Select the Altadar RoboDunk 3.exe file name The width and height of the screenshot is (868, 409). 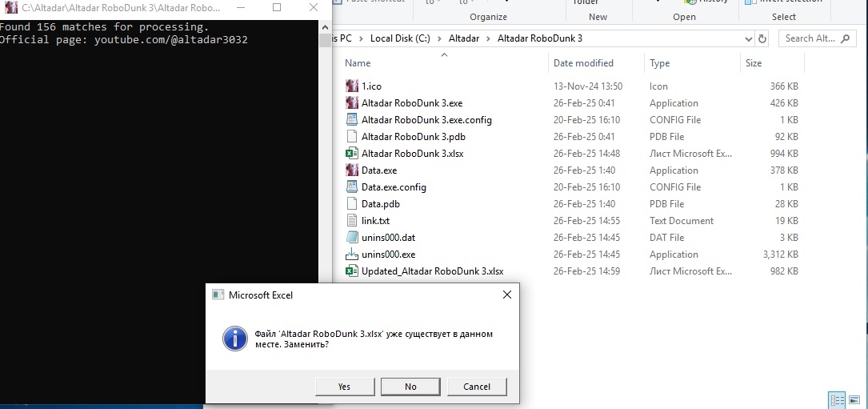pyautogui.click(x=412, y=103)
